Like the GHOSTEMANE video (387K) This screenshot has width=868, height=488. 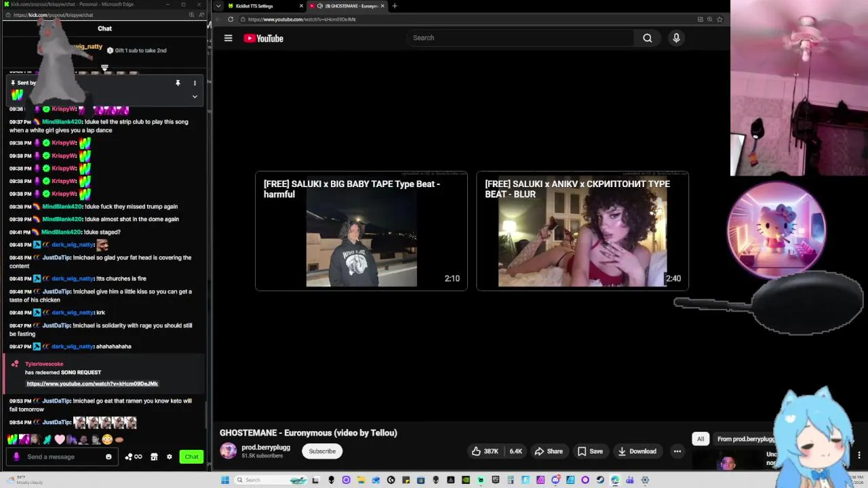pyautogui.click(x=485, y=451)
